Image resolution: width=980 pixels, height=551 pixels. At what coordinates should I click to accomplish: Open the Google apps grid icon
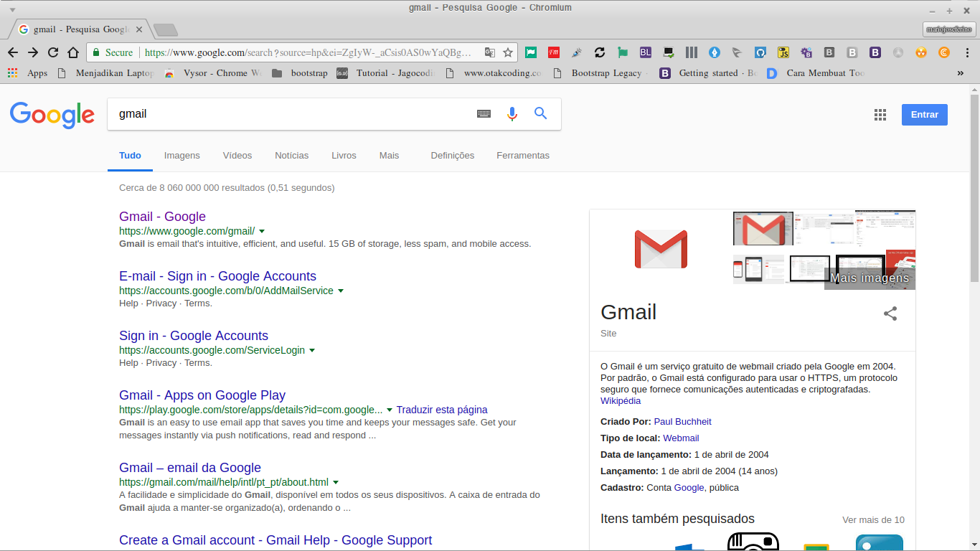coord(880,114)
